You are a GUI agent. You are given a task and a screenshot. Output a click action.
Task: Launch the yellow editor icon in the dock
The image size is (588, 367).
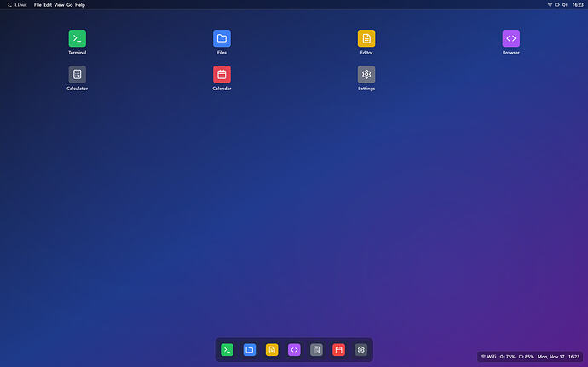[272, 350]
